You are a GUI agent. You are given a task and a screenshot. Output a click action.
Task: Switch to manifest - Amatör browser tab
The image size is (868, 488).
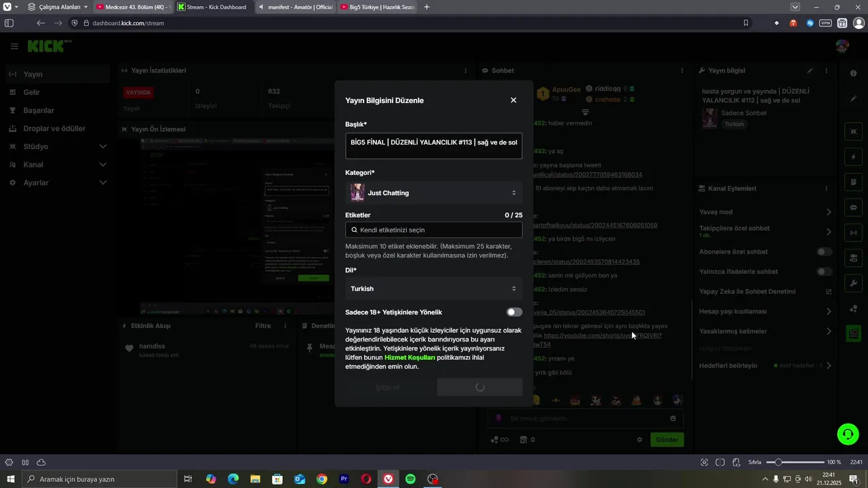pos(296,7)
